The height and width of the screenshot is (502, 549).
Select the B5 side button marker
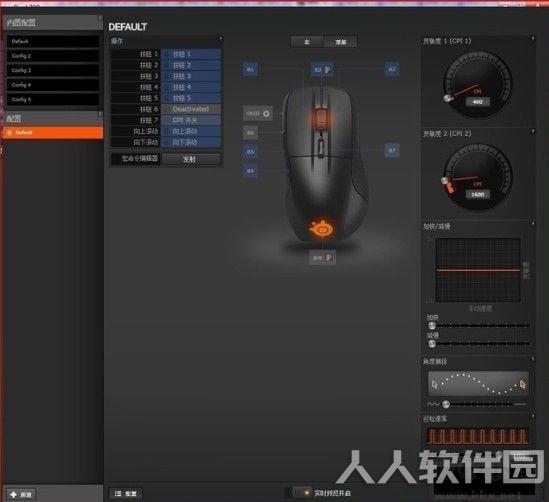(250, 152)
